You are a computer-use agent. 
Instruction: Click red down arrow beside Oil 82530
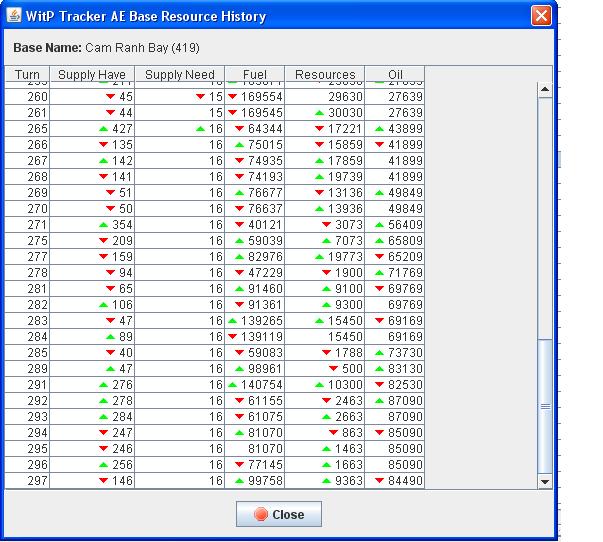coord(379,385)
